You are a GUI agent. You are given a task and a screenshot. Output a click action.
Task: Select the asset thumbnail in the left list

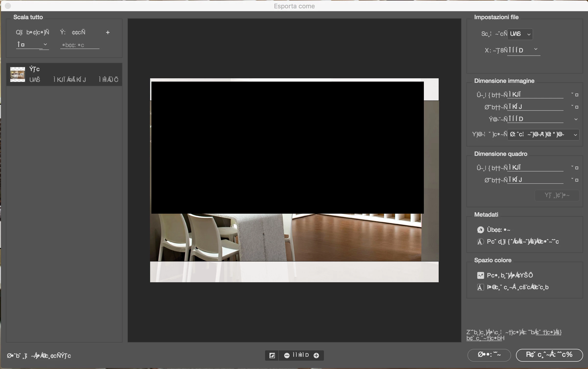click(x=17, y=74)
